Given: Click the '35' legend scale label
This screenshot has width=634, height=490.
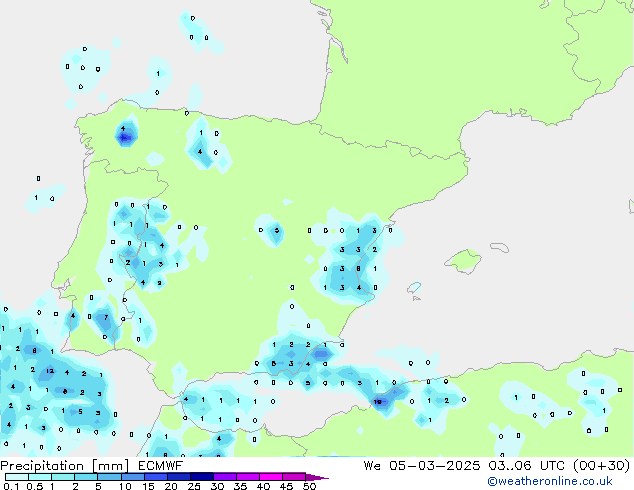Looking at the screenshot, I should [240, 486].
